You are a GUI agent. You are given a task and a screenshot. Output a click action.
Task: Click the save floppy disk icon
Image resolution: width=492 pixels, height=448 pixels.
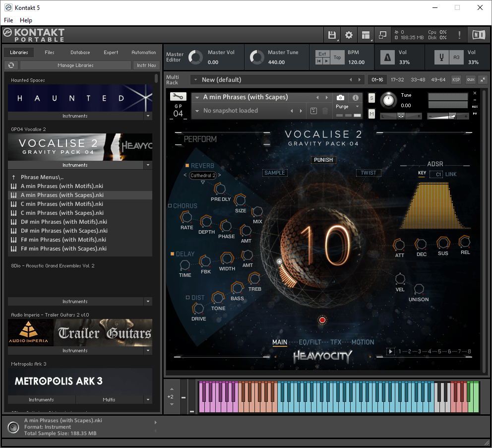(x=332, y=35)
